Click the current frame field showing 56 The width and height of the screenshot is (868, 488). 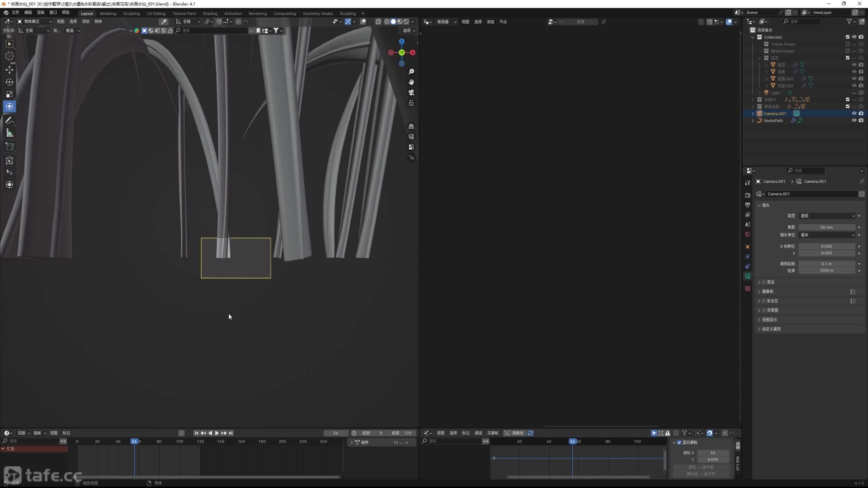(x=335, y=433)
